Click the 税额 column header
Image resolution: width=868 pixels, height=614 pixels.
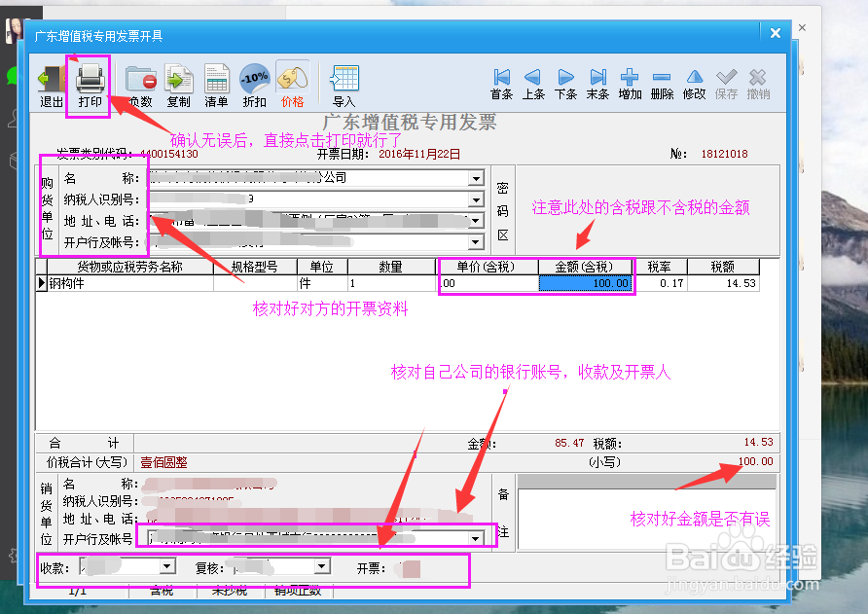[722, 267]
